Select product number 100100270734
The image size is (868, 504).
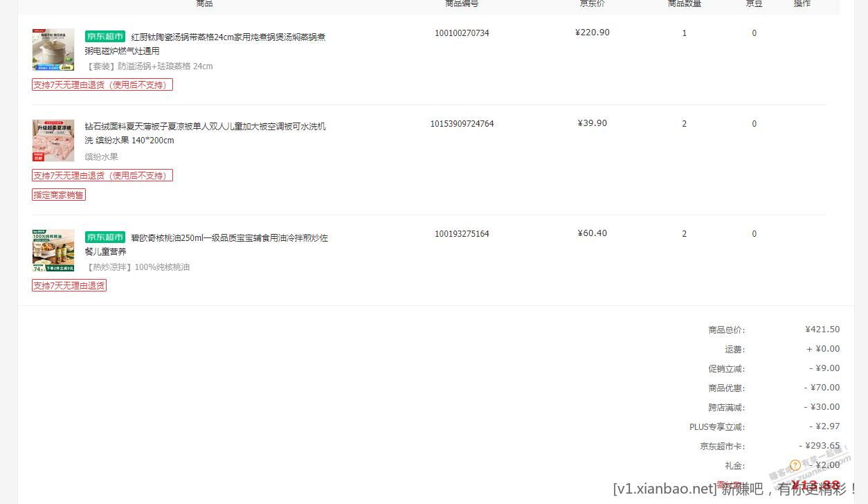pos(462,33)
